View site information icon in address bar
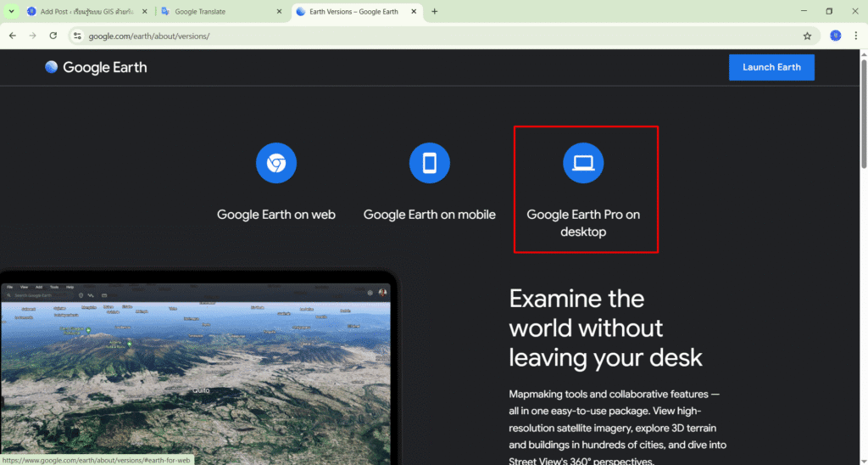The width and height of the screenshot is (868, 465). [x=77, y=36]
